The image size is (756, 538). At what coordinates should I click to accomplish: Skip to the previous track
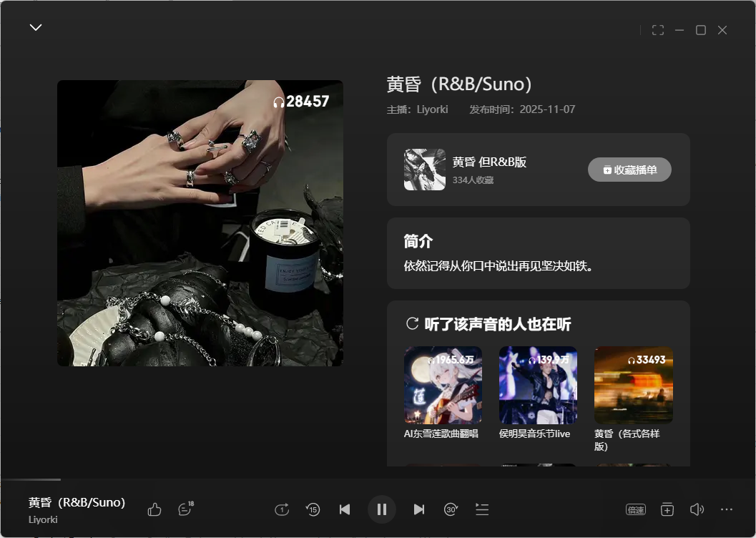345,509
